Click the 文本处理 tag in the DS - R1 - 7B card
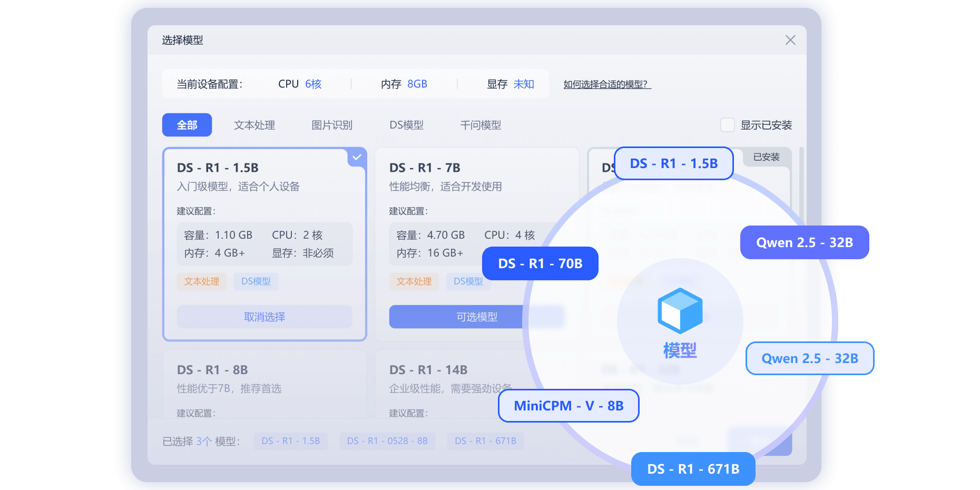 [414, 281]
